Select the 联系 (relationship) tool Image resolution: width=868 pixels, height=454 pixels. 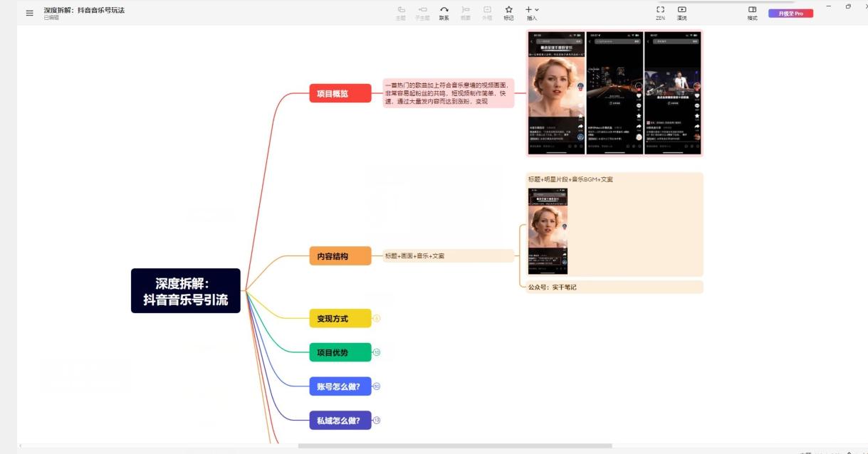point(445,11)
